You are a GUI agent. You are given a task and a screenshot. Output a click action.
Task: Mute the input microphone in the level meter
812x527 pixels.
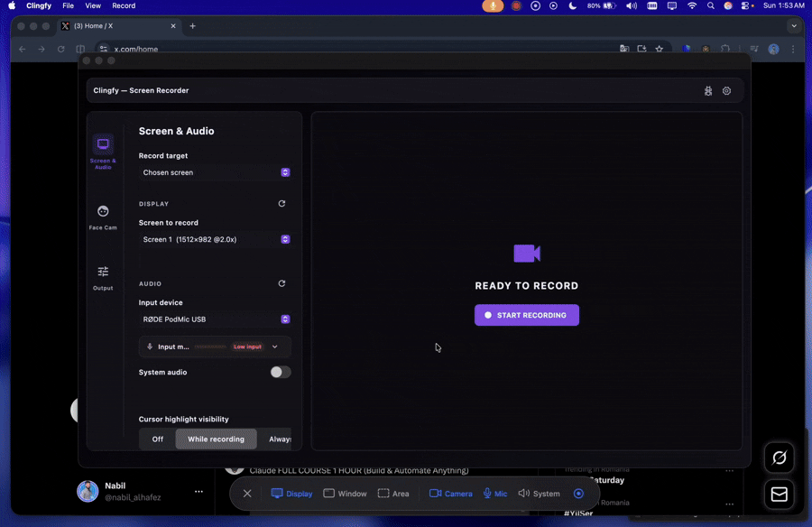[x=149, y=347]
